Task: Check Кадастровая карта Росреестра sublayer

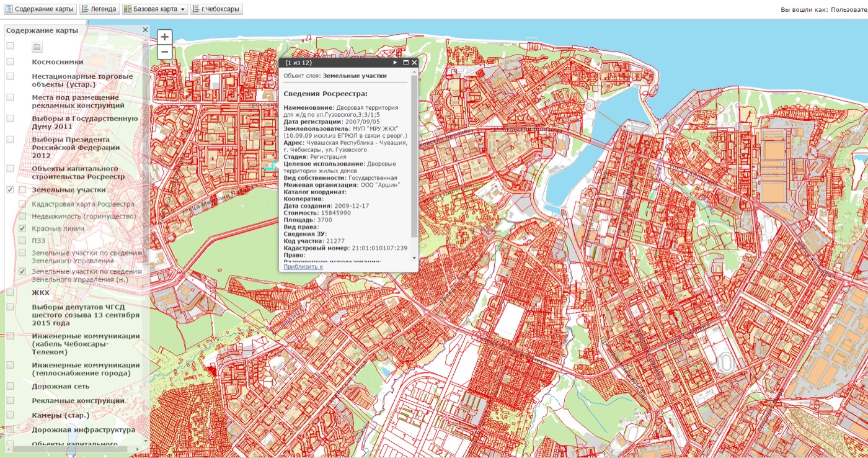Action: click(x=22, y=204)
